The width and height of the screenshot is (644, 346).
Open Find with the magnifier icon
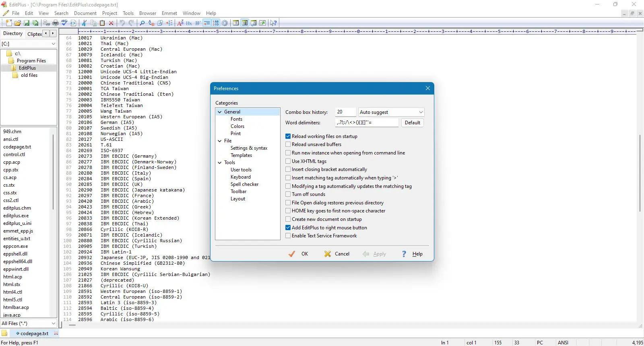142,23
